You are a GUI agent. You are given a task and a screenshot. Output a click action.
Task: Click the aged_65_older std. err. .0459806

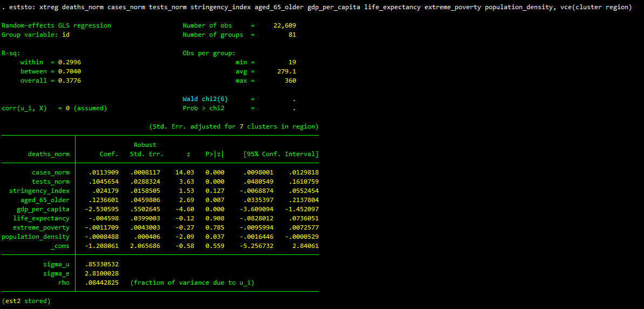145,200
